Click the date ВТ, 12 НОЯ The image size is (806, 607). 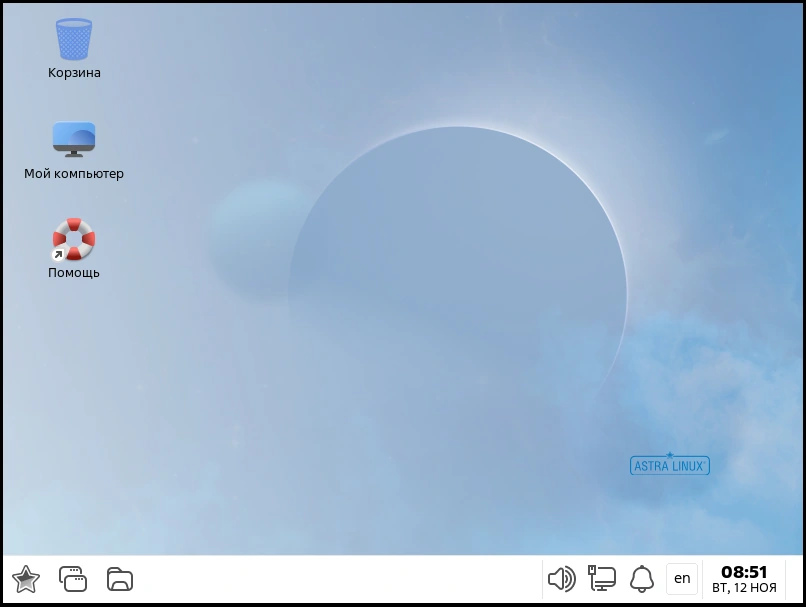click(744, 587)
